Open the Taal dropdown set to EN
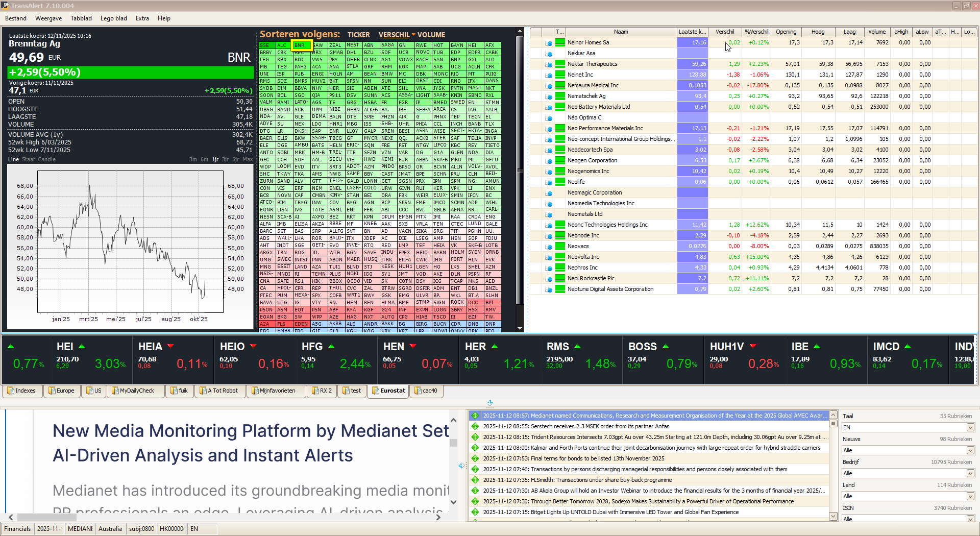The image size is (980, 536). (x=908, y=427)
